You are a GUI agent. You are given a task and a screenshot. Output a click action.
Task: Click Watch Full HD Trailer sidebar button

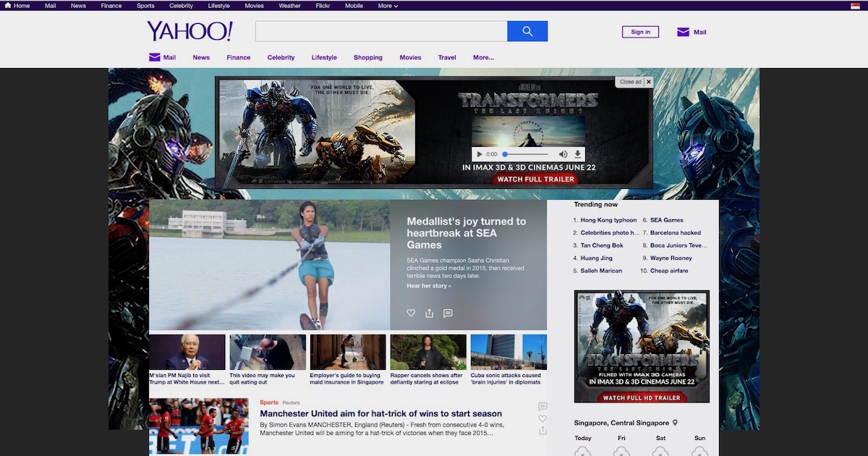tap(642, 397)
